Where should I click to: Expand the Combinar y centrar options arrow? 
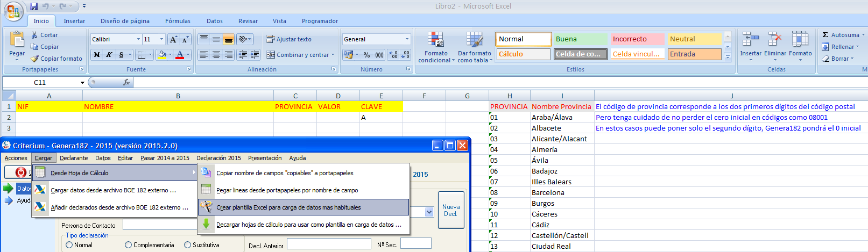click(333, 55)
